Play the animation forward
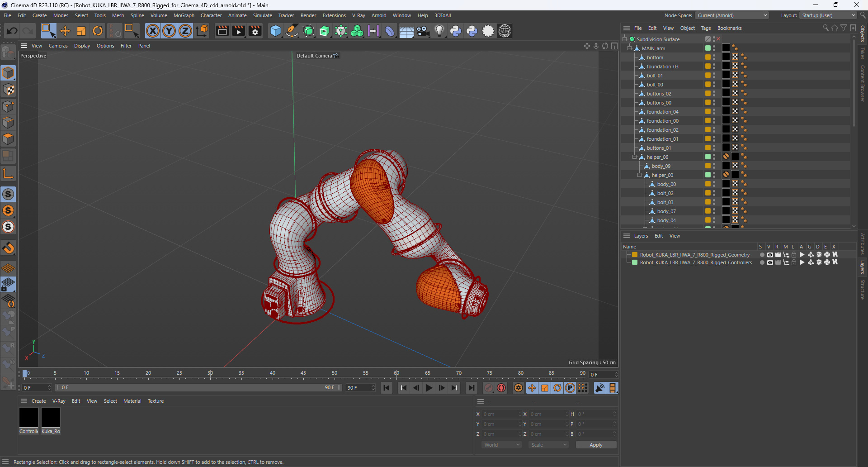Viewport: 868px width, 467px height. pyautogui.click(x=429, y=388)
